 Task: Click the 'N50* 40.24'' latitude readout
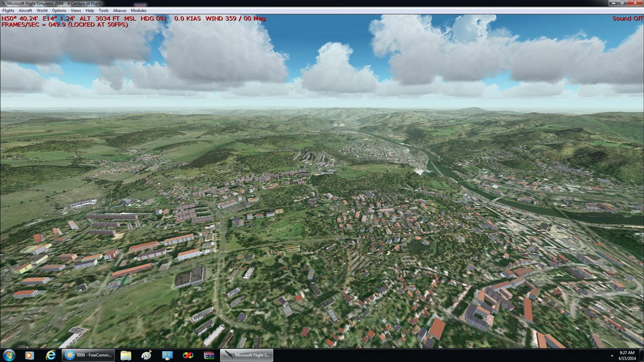coord(20,18)
